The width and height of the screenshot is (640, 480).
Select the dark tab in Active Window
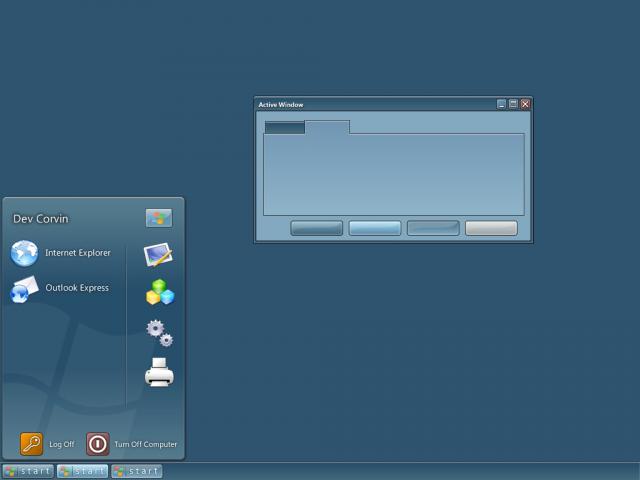[x=284, y=127]
